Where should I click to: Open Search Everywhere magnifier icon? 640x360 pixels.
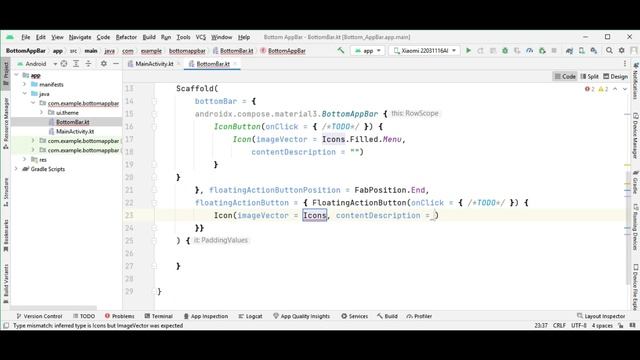pyautogui.click(x=609, y=51)
